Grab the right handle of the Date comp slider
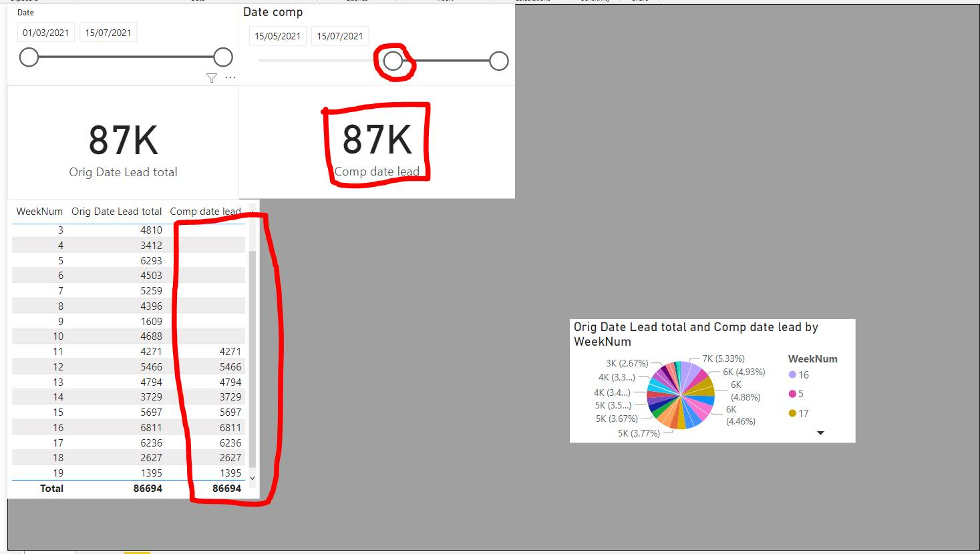 (x=499, y=61)
